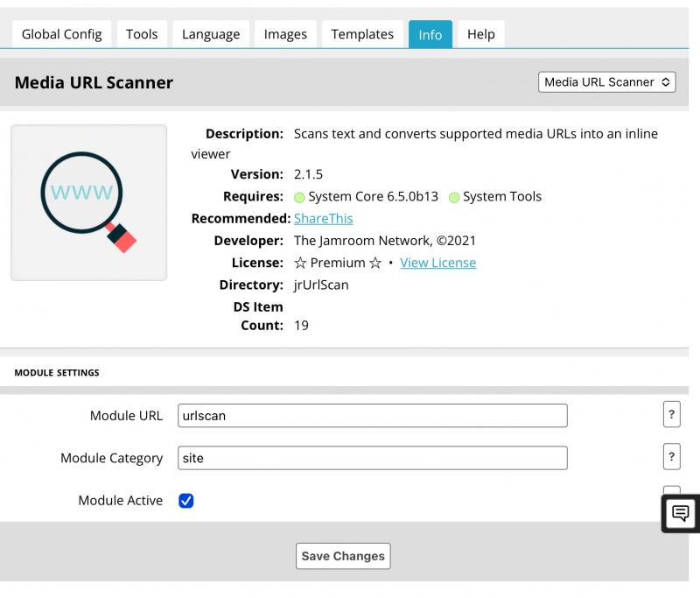
Task: Follow the View License link
Action: pyautogui.click(x=437, y=263)
